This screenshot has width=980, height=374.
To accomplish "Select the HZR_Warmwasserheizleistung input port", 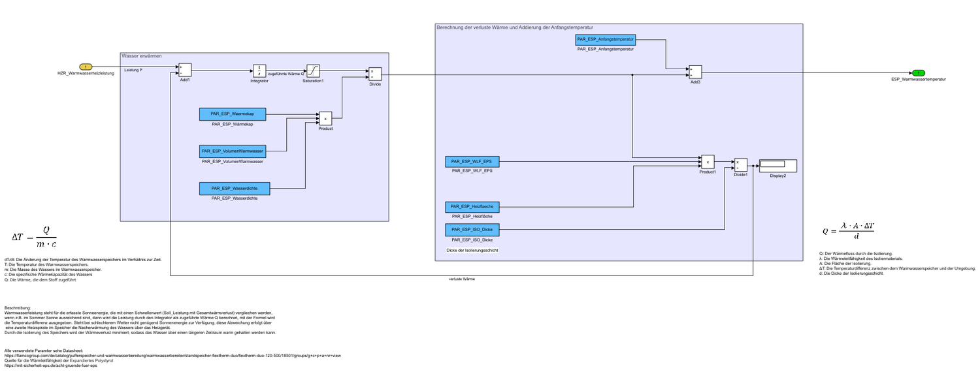I will point(86,67).
